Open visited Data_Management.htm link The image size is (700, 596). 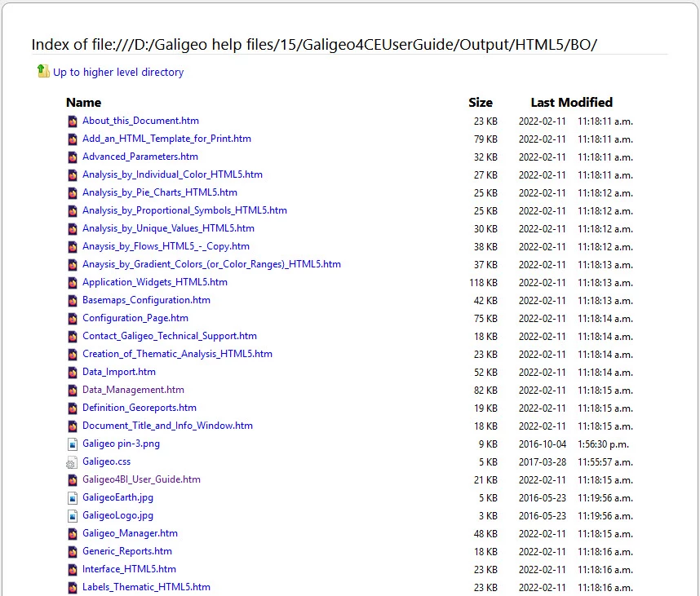134,390
